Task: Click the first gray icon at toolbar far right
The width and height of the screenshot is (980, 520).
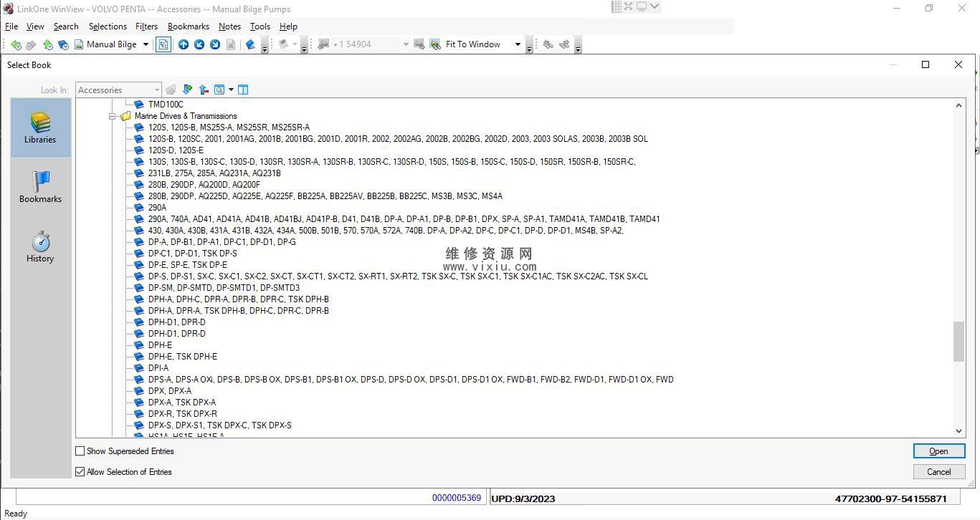Action: point(548,44)
